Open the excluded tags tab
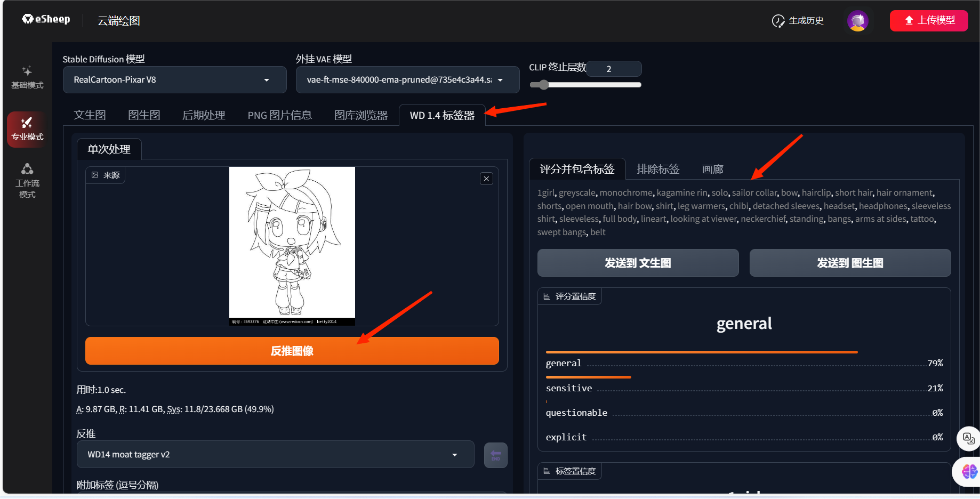Screen dimensions: 980x499 pyautogui.click(x=658, y=169)
